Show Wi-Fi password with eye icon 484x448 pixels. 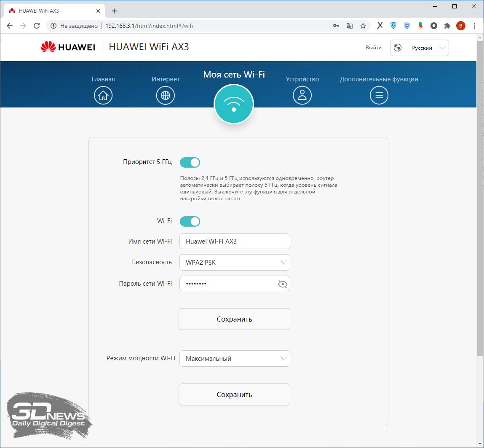(x=282, y=284)
